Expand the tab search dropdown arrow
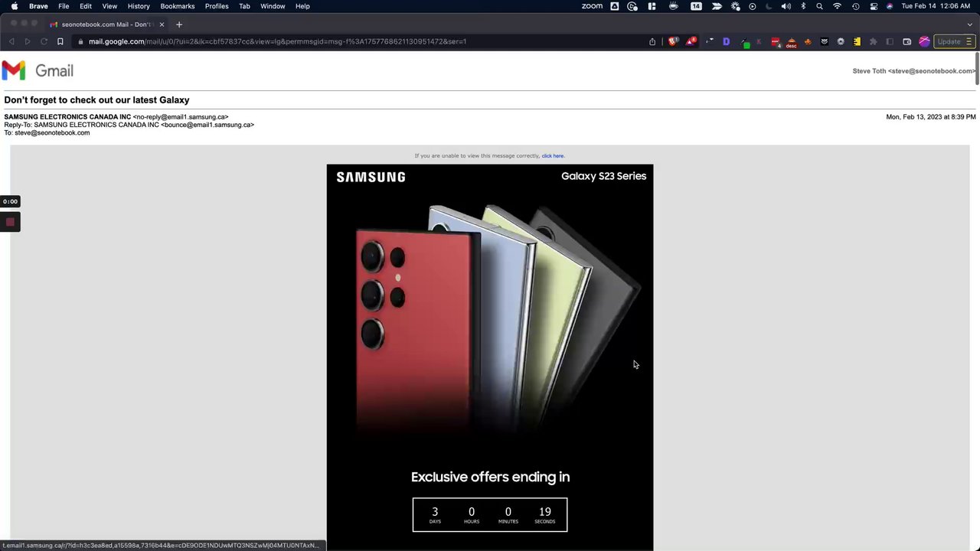The image size is (980, 551). pyautogui.click(x=969, y=24)
